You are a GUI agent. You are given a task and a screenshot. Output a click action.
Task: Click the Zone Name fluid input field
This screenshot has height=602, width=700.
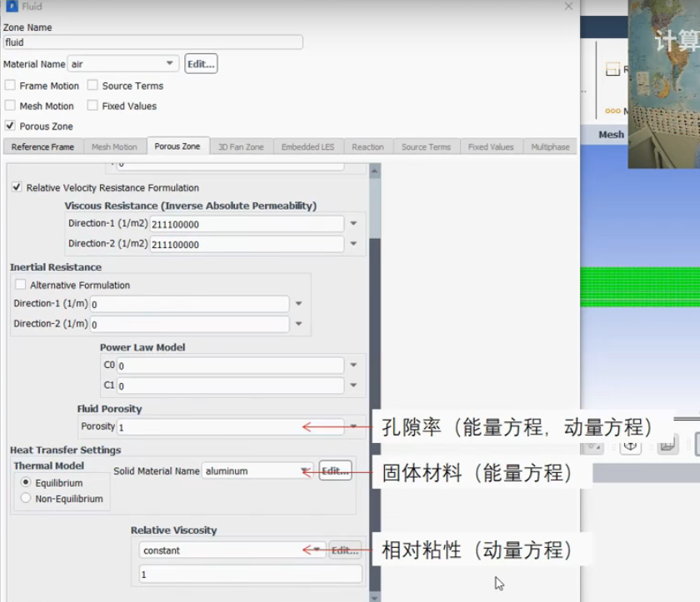(152, 42)
